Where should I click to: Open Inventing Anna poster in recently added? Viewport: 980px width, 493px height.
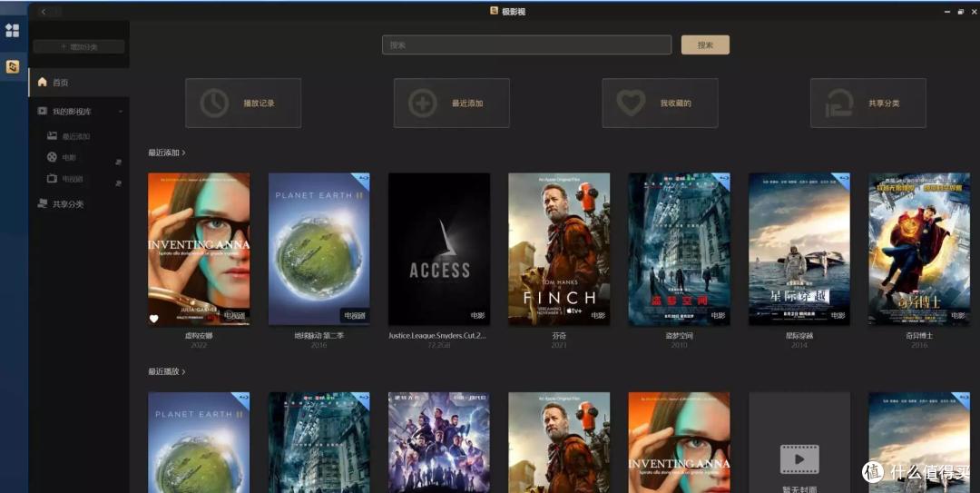(199, 249)
